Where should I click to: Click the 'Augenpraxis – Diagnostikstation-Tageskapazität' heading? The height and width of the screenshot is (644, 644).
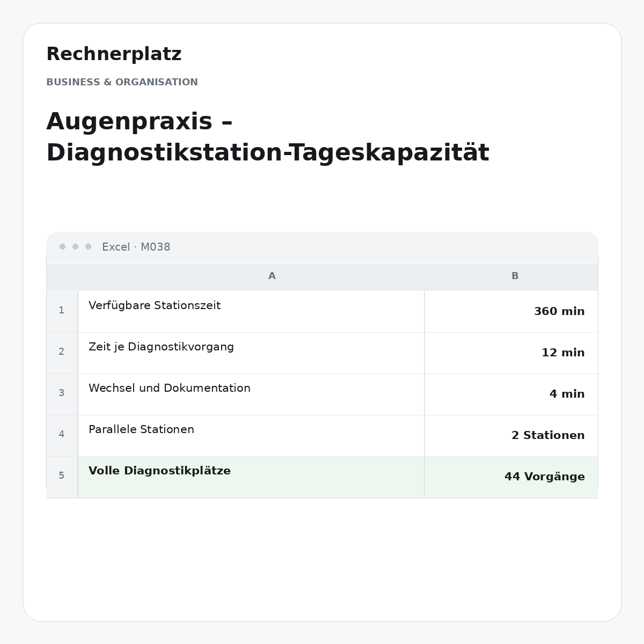click(268, 137)
